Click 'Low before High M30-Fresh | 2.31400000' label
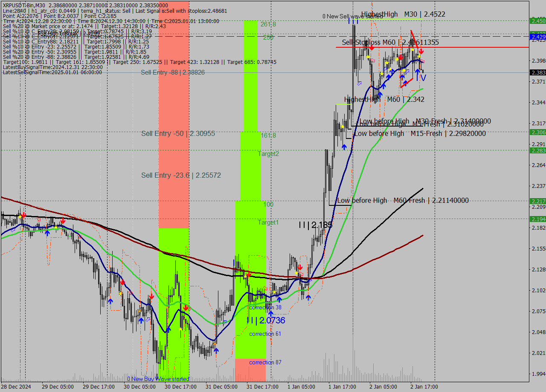 (x=425, y=121)
